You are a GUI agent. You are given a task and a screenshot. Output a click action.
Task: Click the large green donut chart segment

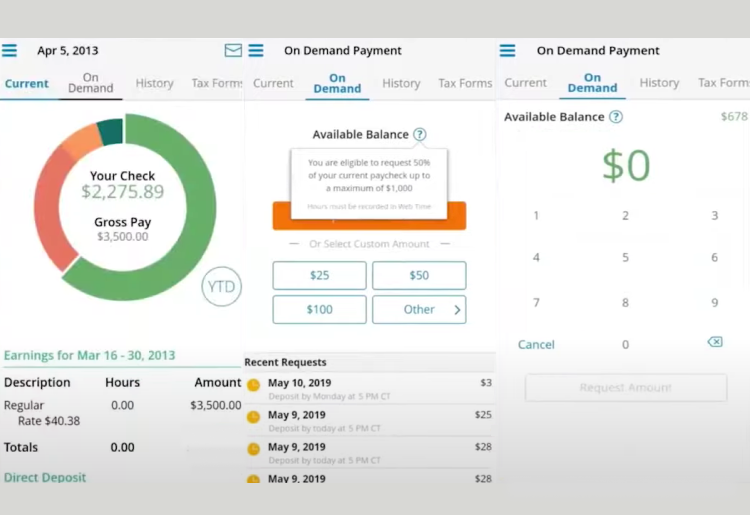click(x=190, y=240)
